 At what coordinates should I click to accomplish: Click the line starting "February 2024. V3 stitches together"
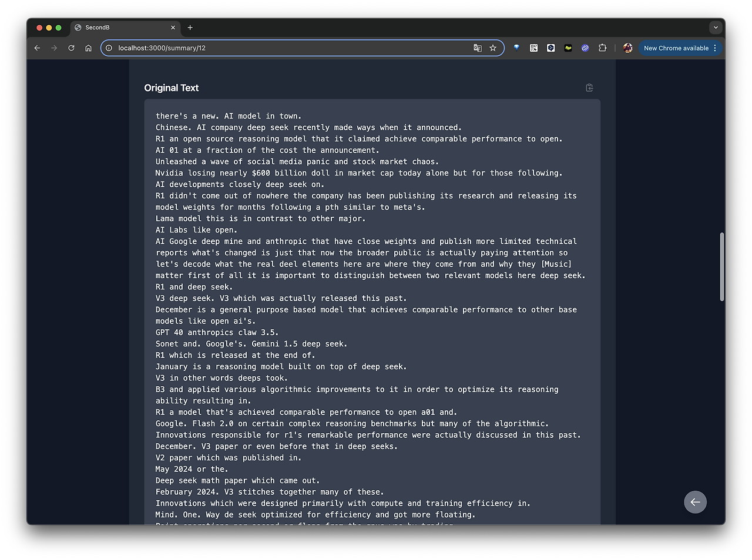tap(270, 492)
